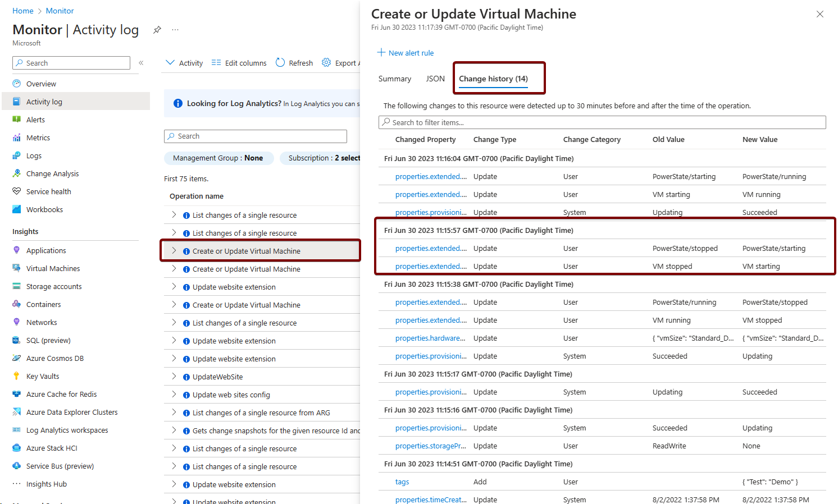The height and width of the screenshot is (504, 838).
Task: Click the Azure Data Explorer Clusters icon
Action: pos(17,412)
